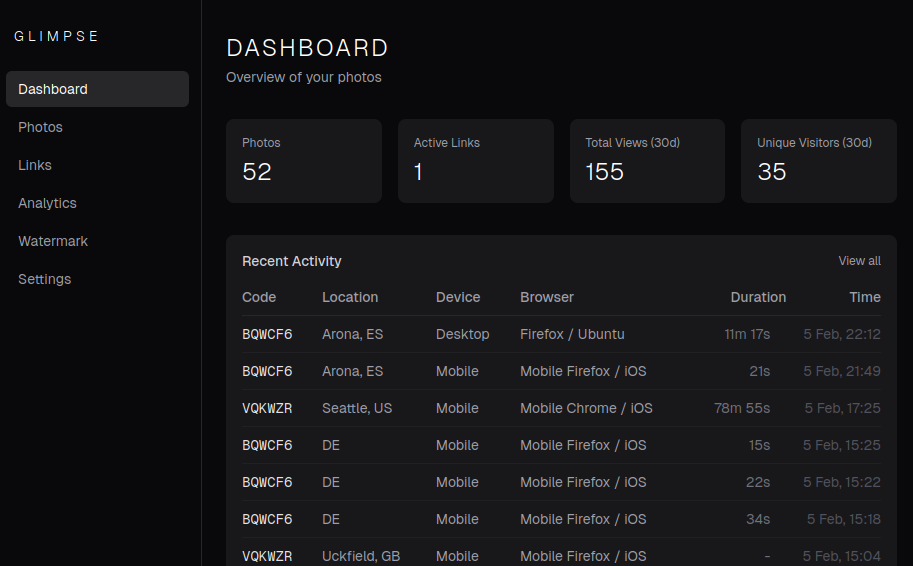The image size is (913, 566).
Task: Click the Code column header
Action: point(259,297)
